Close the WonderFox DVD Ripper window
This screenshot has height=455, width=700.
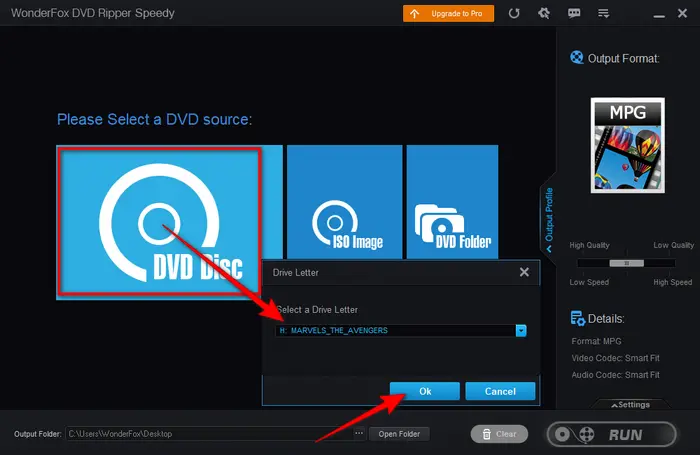[682, 13]
